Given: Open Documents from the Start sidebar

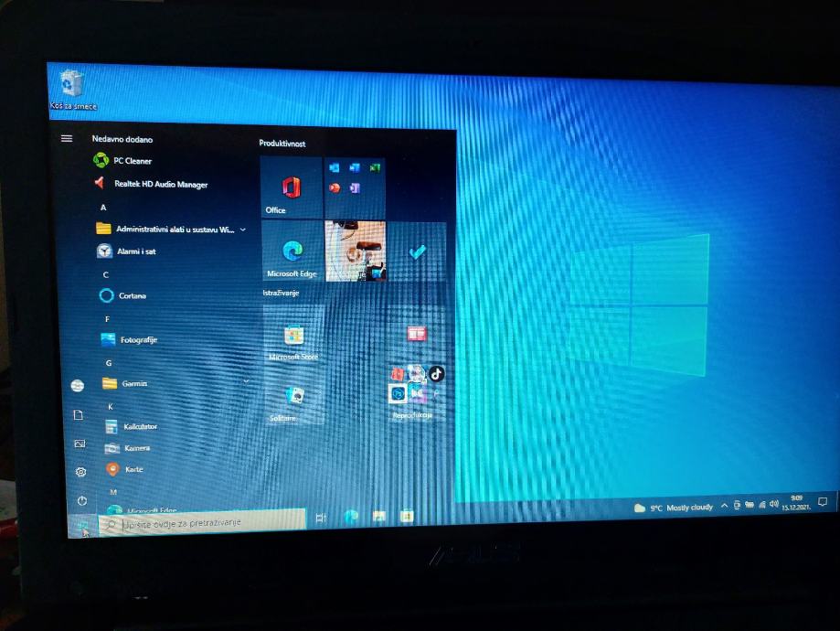Looking at the screenshot, I should pos(79,414).
